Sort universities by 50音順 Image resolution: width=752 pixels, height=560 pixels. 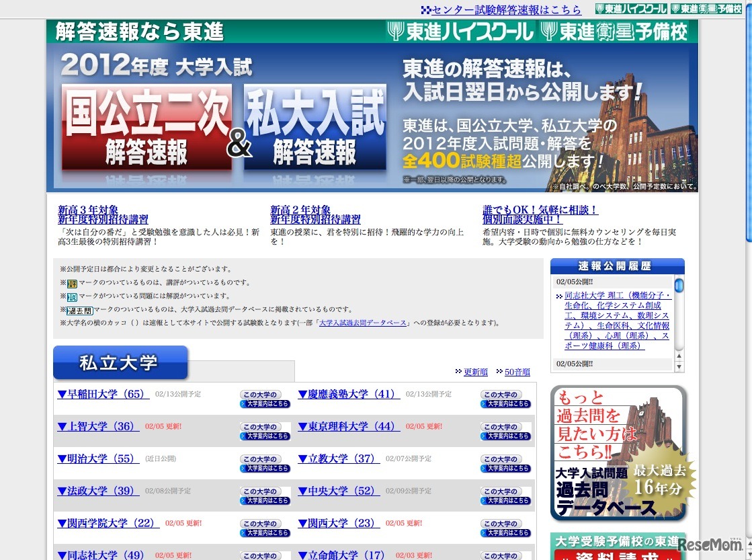click(517, 372)
